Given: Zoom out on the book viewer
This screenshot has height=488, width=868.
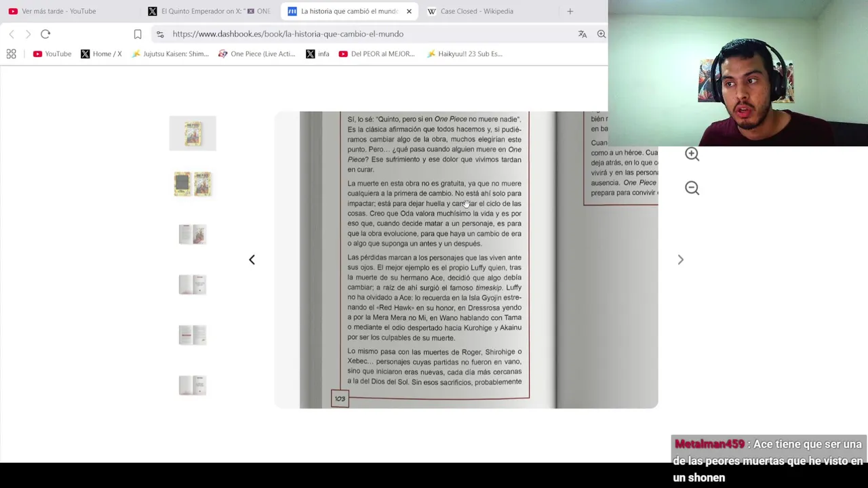Looking at the screenshot, I should [692, 188].
